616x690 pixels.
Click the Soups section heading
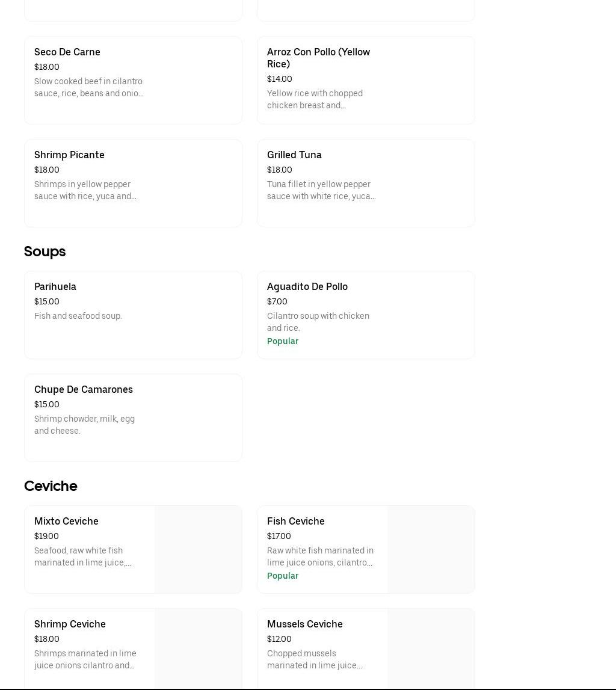coord(45,251)
